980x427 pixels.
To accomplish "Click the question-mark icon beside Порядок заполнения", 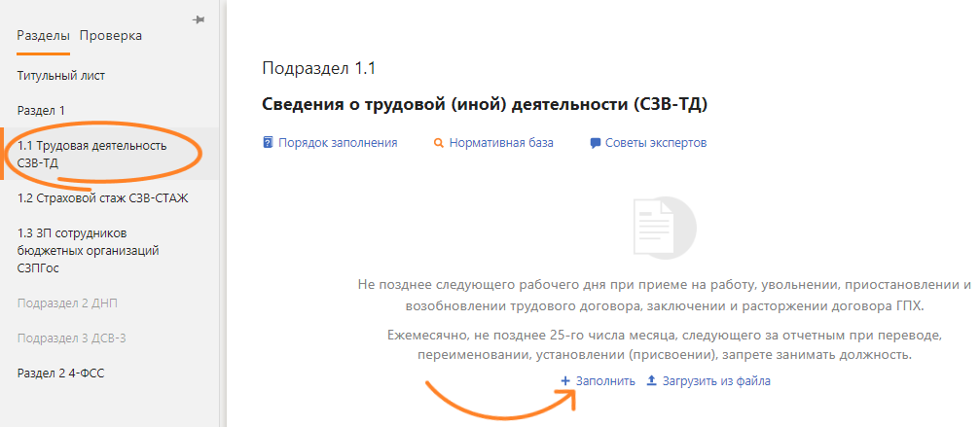I will pyautogui.click(x=268, y=143).
